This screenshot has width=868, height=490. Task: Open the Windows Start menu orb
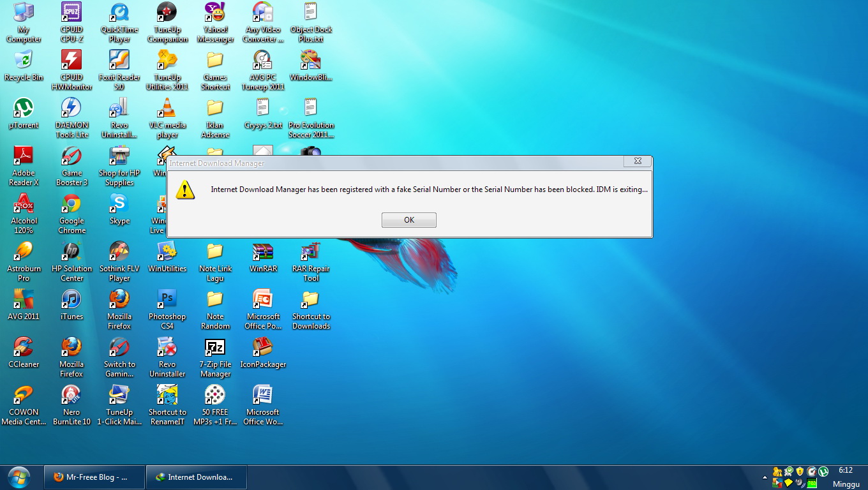click(19, 477)
